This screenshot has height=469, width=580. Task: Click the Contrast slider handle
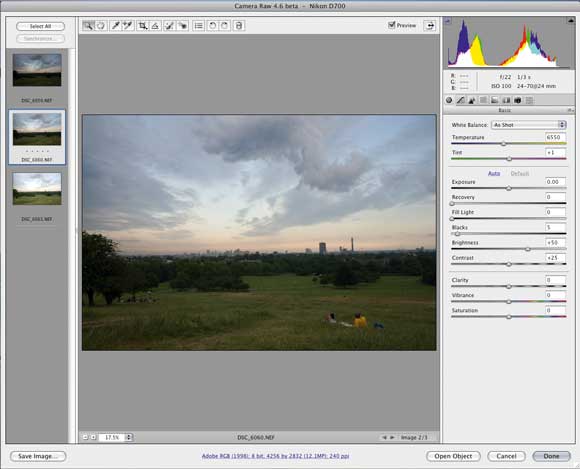[509, 264]
